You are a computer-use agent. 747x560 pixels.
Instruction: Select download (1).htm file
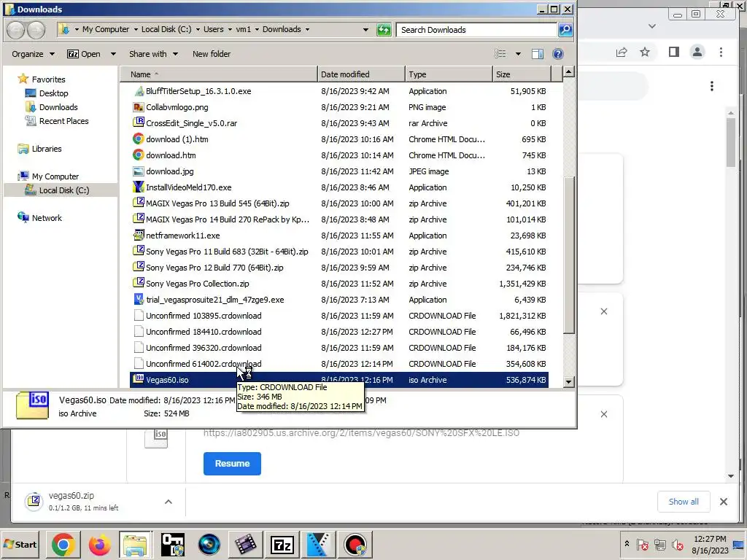(x=177, y=139)
